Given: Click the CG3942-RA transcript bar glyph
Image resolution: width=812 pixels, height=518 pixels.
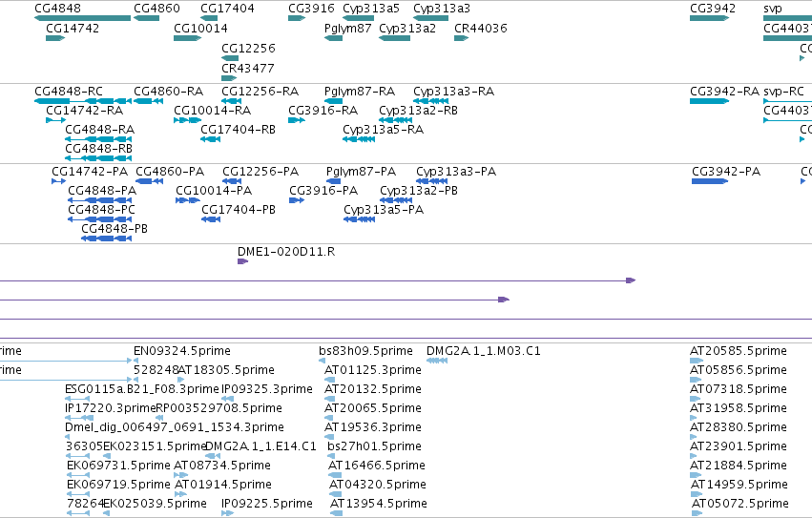Looking at the screenshot, I should [x=710, y=101].
